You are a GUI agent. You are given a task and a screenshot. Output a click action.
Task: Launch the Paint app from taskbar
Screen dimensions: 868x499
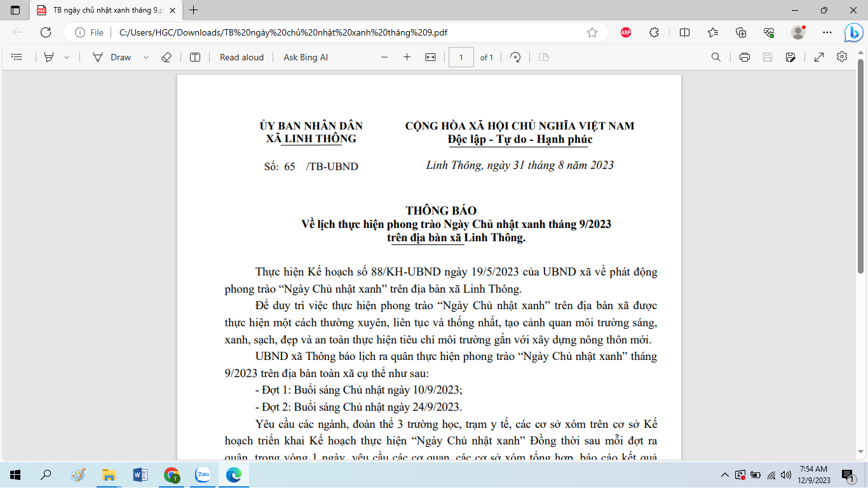(x=78, y=474)
